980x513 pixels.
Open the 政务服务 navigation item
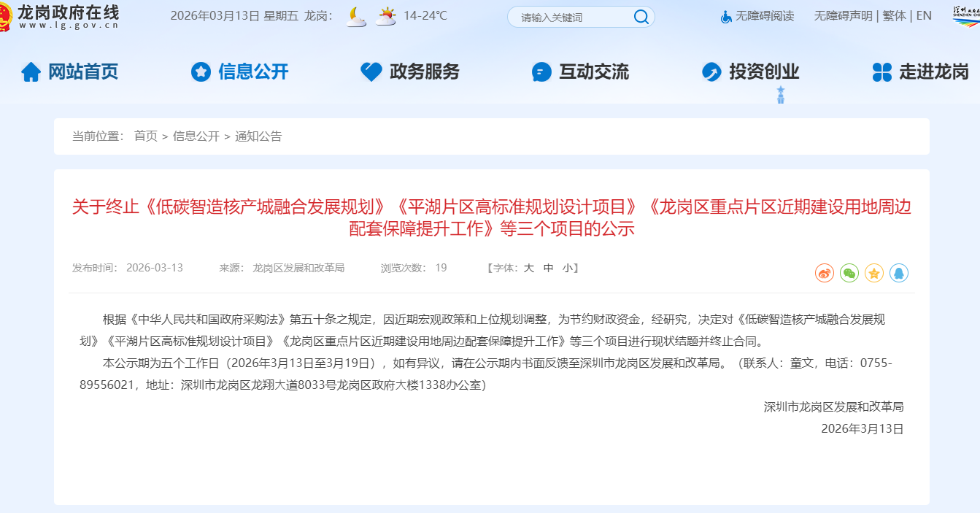(x=411, y=72)
